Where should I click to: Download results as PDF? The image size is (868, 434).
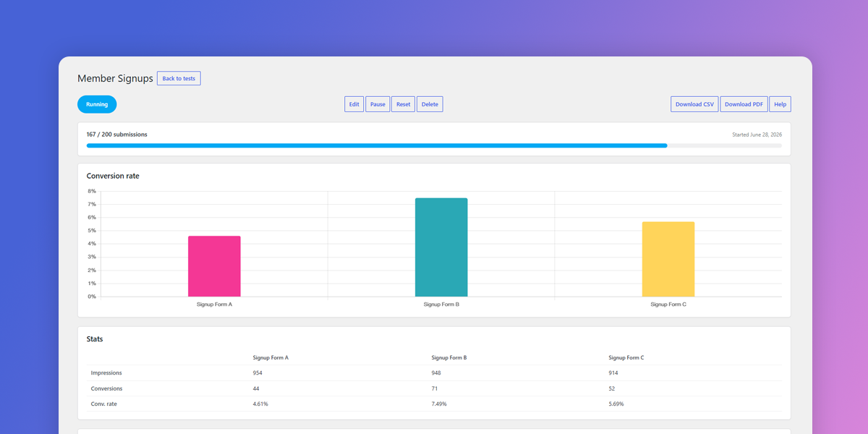744,104
